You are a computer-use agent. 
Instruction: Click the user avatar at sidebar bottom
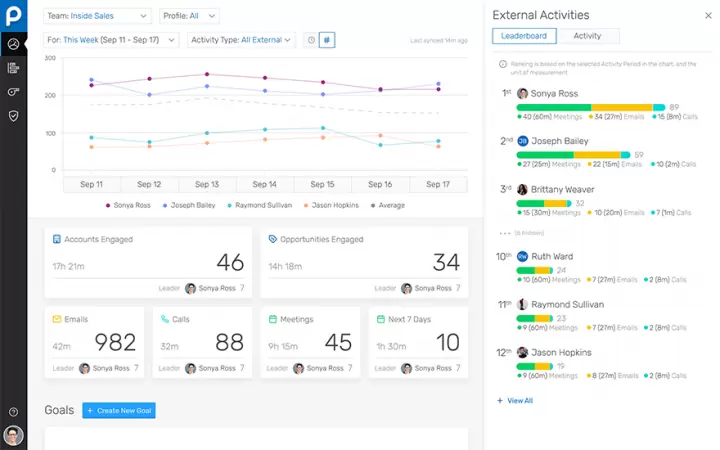pyautogui.click(x=13, y=436)
